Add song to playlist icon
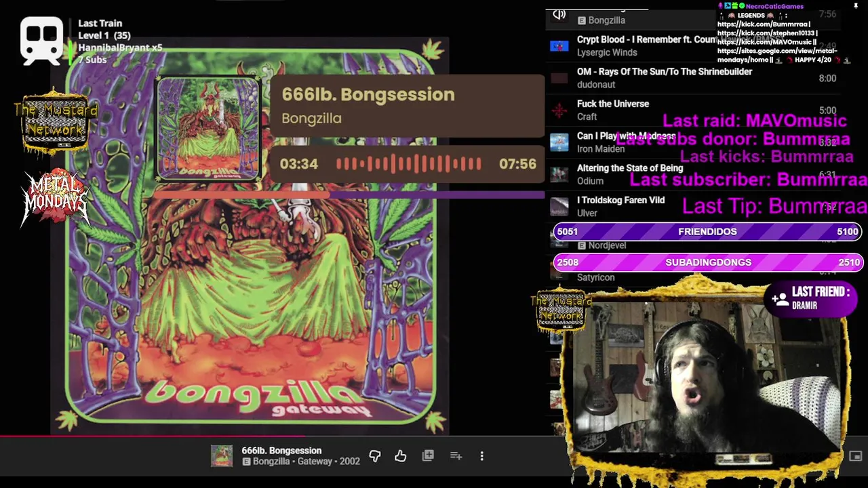868x488 pixels. pyautogui.click(x=456, y=456)
